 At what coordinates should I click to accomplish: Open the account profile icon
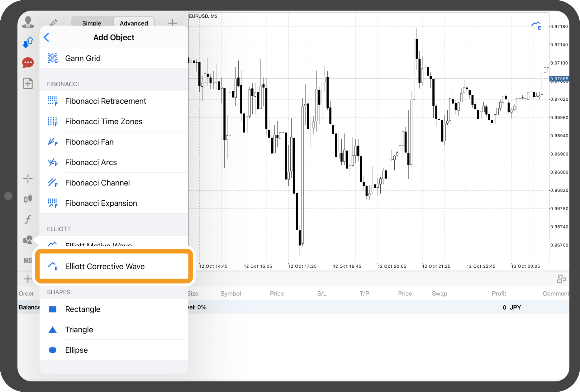coord(28,22)
